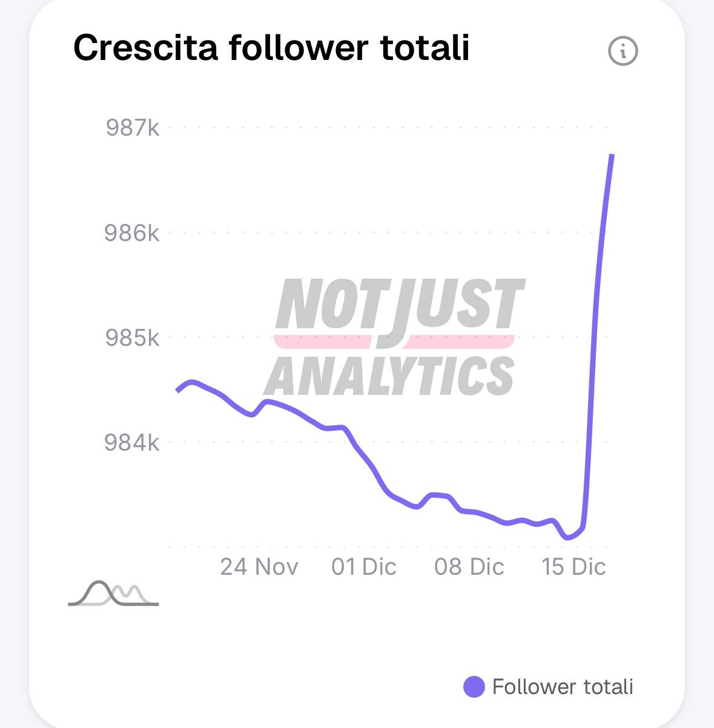
Task: Click the info icon beside the chart title
Action: point(623,50)
